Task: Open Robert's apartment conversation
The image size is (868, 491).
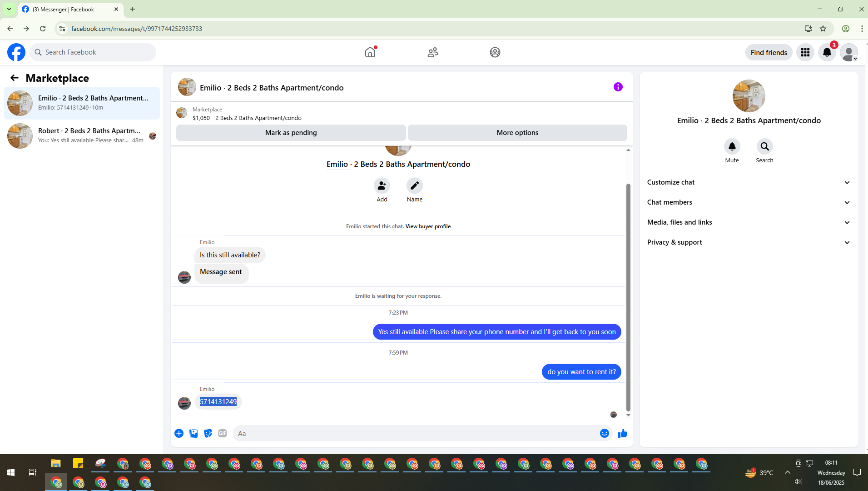Action: coord(82,136)
